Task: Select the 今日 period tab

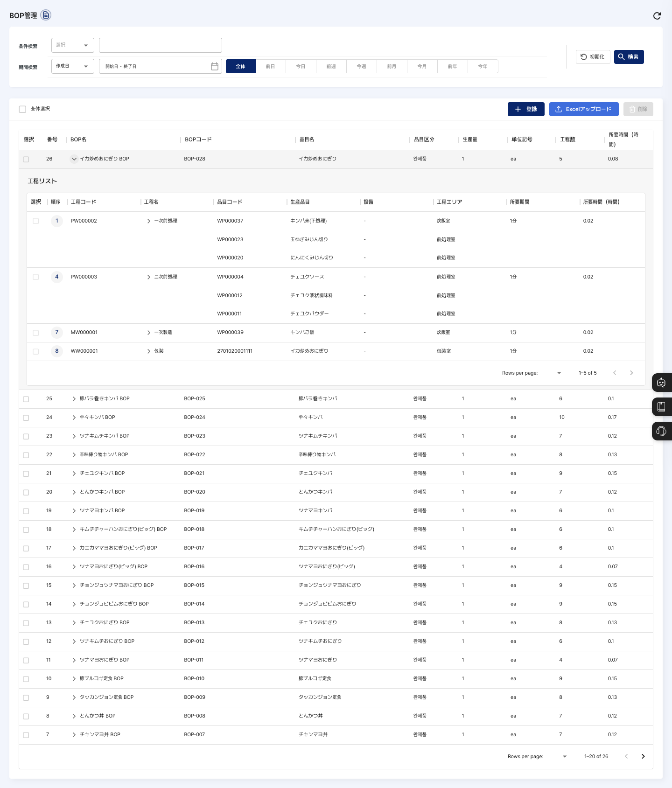Action: tap(301, 66)
